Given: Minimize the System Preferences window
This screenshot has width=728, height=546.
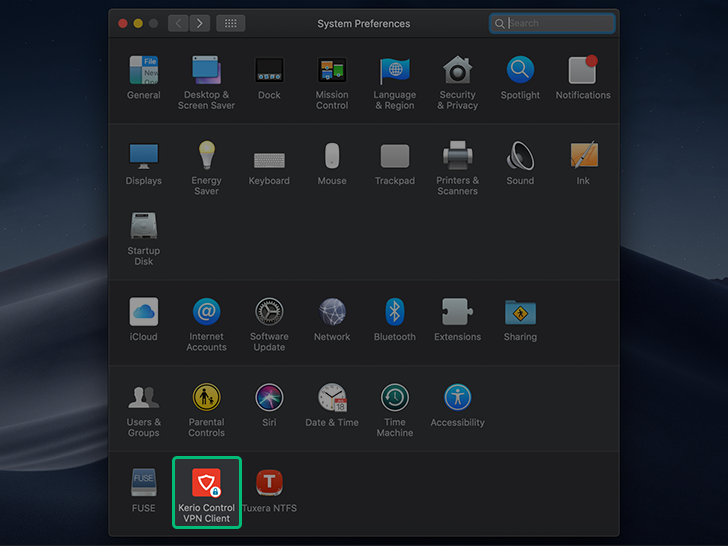Looking at the screenshot, I should (x=138, y=23).
